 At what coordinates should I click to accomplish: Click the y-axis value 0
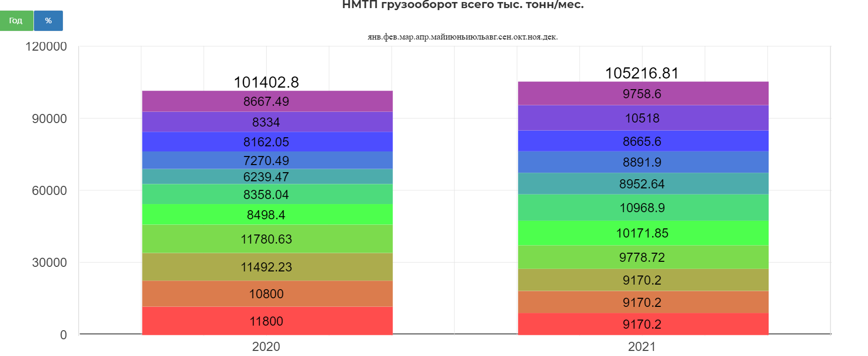coord(63,335)
